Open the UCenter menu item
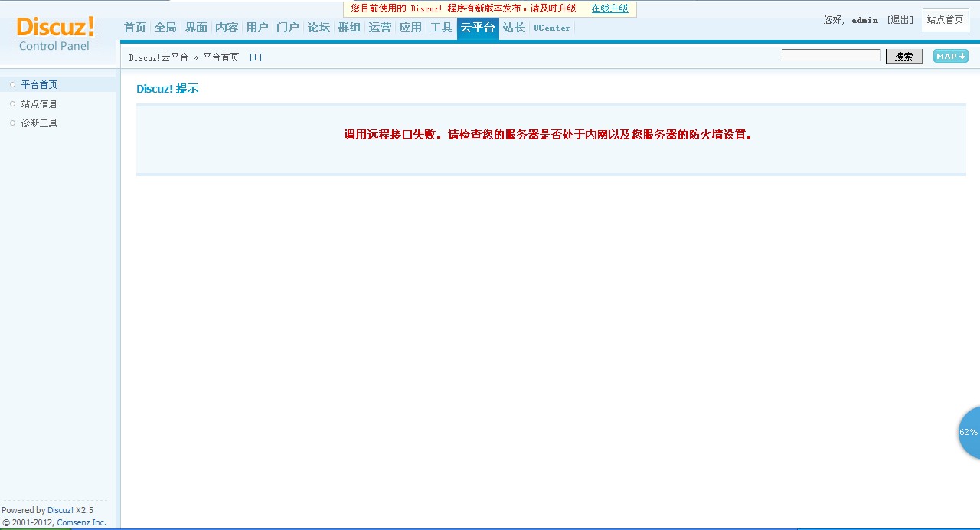The width and height of the screenshot is (980, 530). coord(552,28)
